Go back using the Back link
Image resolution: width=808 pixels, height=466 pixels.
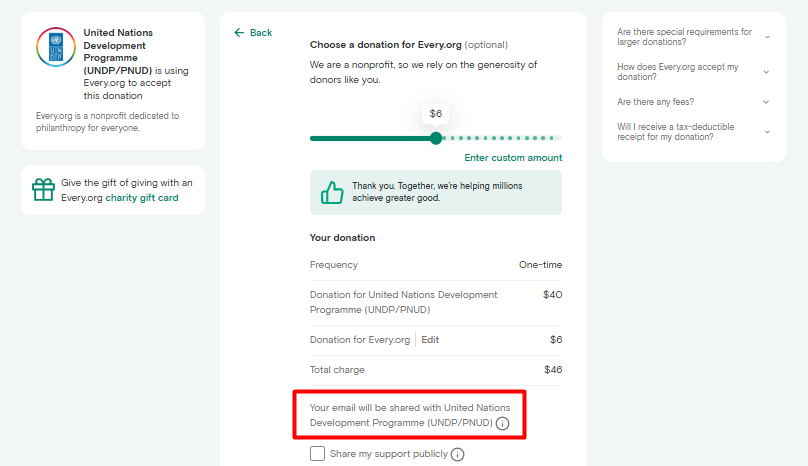[260, 33]
